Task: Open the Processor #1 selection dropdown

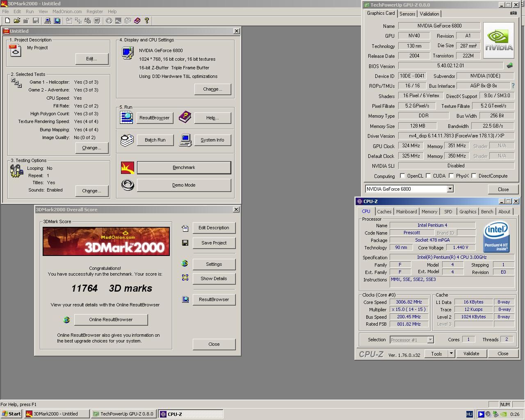Action: [430, 340]
